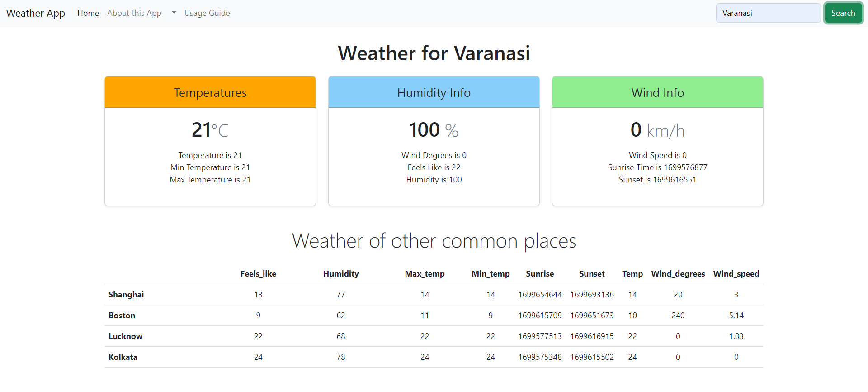The image size is (868, 392).
Task: Select the Wind_speed column header
Action: (x=736, y=274)
